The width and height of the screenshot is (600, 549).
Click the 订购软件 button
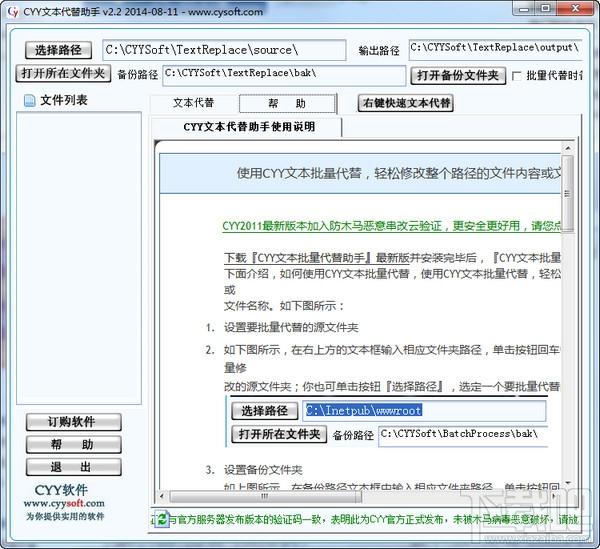[x=73, y=422]
